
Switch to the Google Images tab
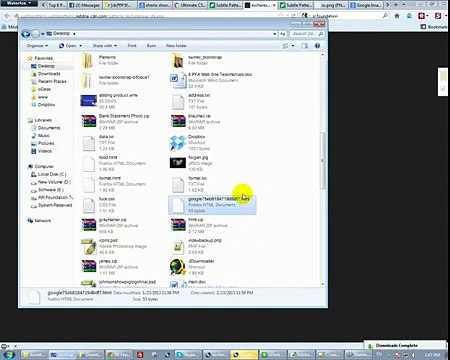[365, 5]
